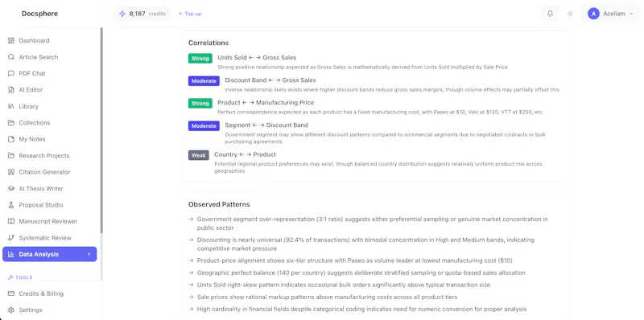Click the Acellam avatar circle
The width and height of the screenshot is (644, 320).
coord(593,14)
